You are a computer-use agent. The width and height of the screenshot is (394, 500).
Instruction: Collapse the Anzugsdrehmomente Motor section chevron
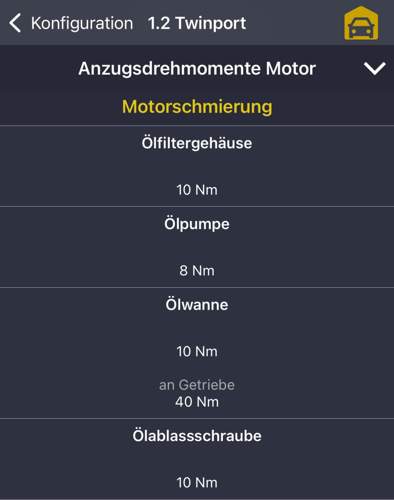tap(375, 68)
